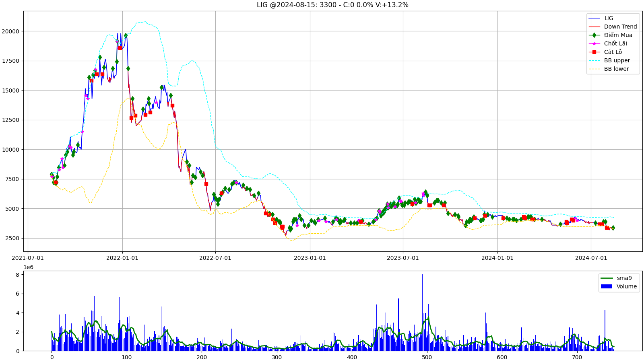
Task: Click the y-axis label '15000'
Action: click(x=10, y=90)
